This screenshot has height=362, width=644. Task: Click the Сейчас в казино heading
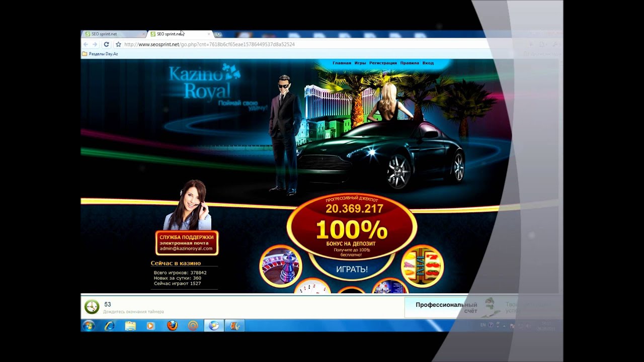(x=176, y=263)
